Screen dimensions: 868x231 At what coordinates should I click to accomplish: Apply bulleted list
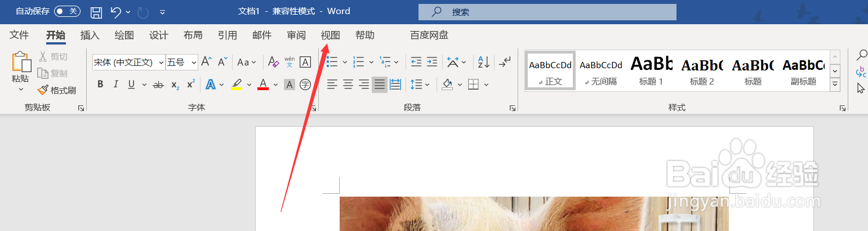point(332,62)
